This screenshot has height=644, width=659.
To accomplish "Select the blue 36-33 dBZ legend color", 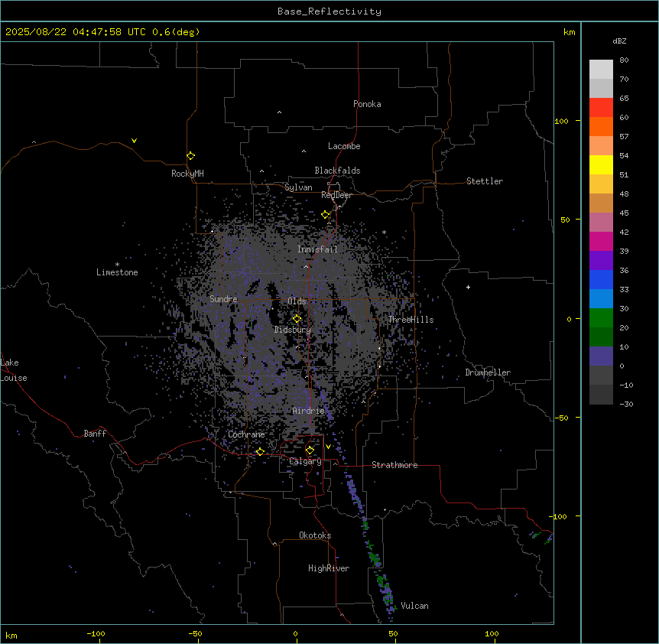I will 601,279.
